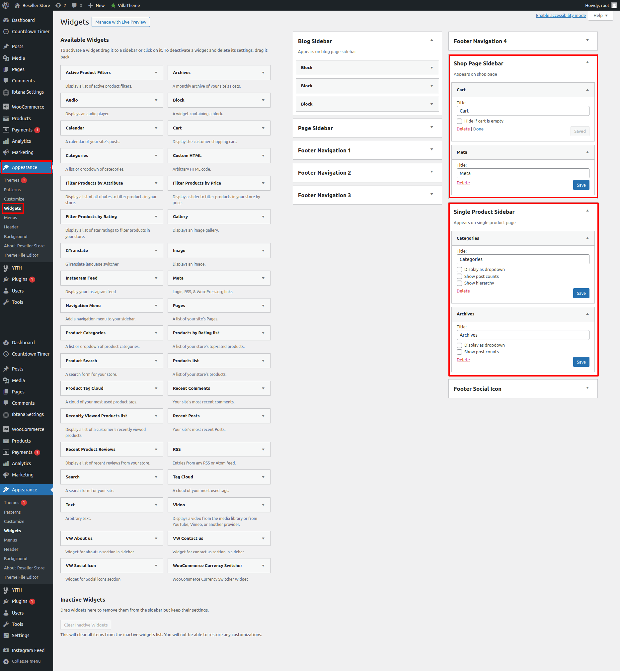Viewport: 620px width, 672px height.
Task: Open the Reseller Store site menu
Action: click(x=33, y=5)
